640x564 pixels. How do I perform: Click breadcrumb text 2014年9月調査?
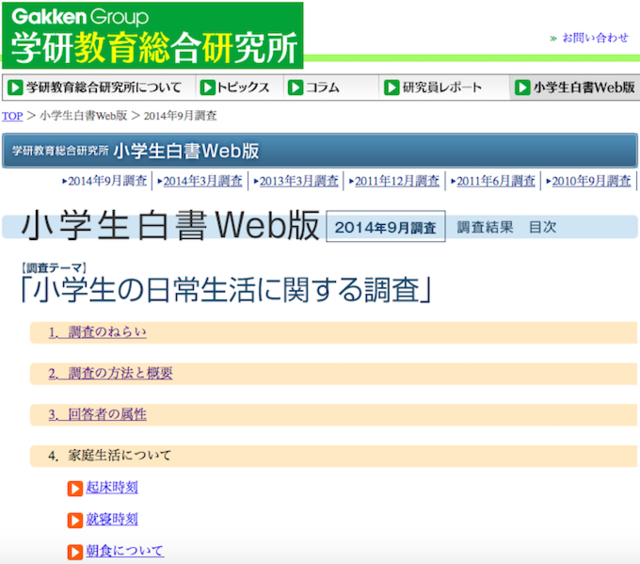(x=180, y=116)
